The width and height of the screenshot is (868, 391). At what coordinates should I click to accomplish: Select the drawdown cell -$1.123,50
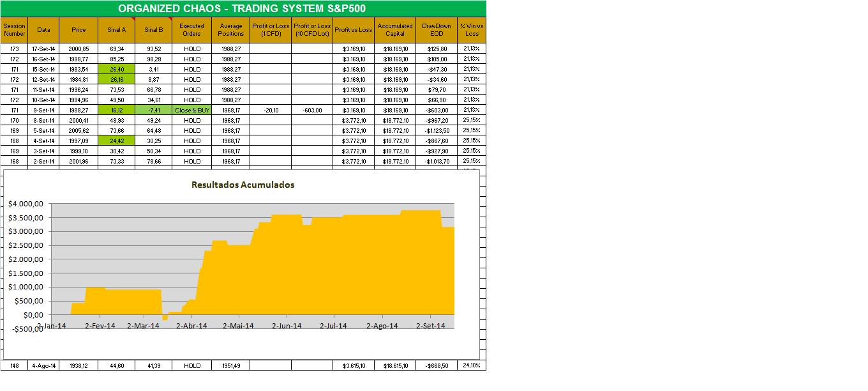coord(437,130)
